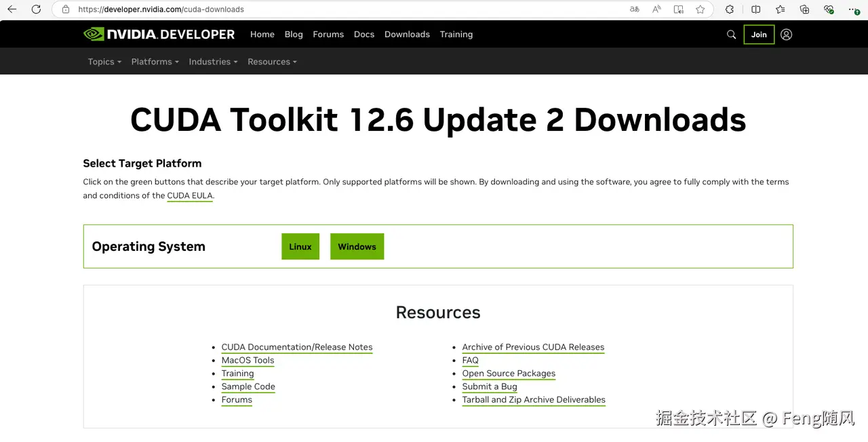Open Forums link in Resources list
The image size is (868, 442).
tap(237, 399)
